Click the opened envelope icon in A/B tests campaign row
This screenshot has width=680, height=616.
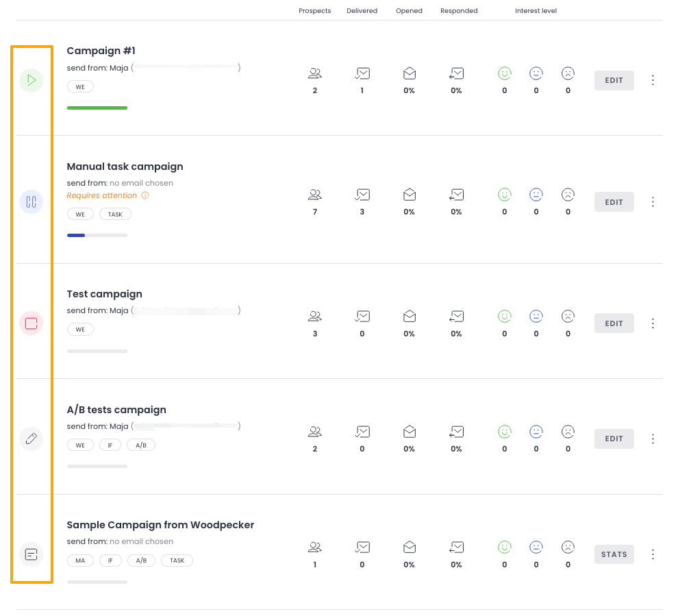[x=410, y=432]
